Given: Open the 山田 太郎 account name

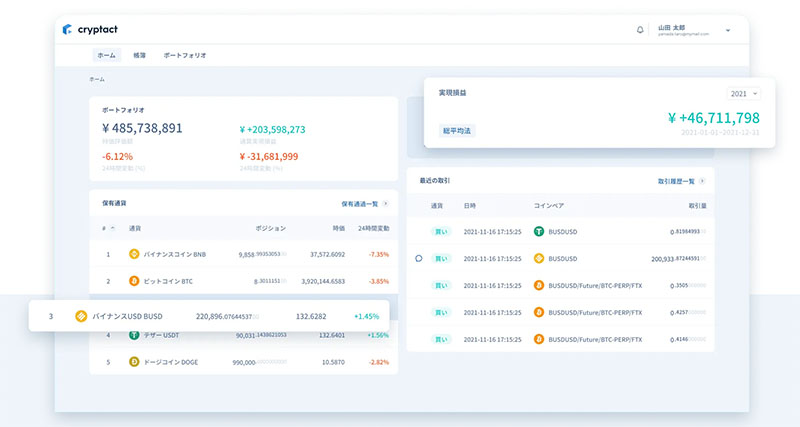Looking at the screenshot, I should point(671,28).
